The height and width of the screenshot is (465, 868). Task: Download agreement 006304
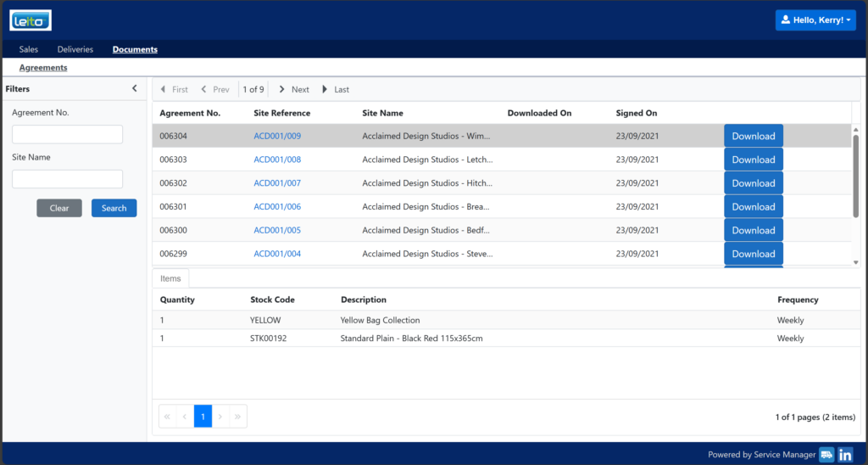[753, 136]
